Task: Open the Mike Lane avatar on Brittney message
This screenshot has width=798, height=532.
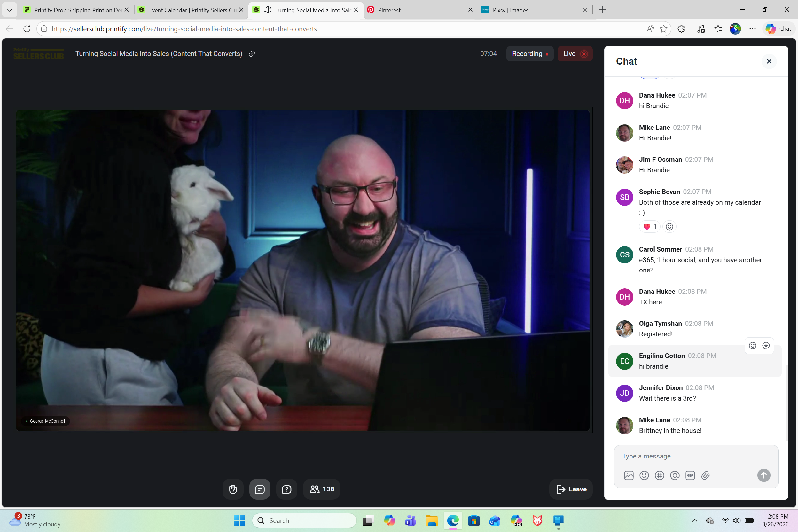Action: (624, 425)
